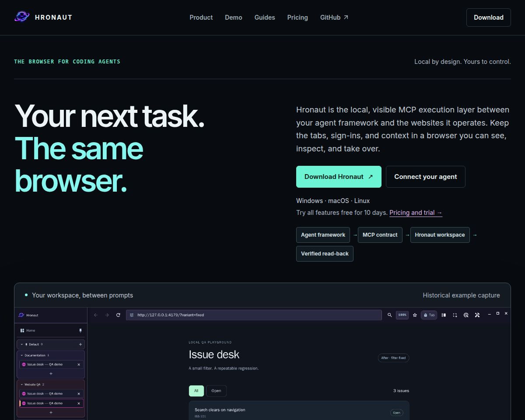The image size is (525, 420).
Task: Collapse the Default group chevron
Action: coord(22,344)
